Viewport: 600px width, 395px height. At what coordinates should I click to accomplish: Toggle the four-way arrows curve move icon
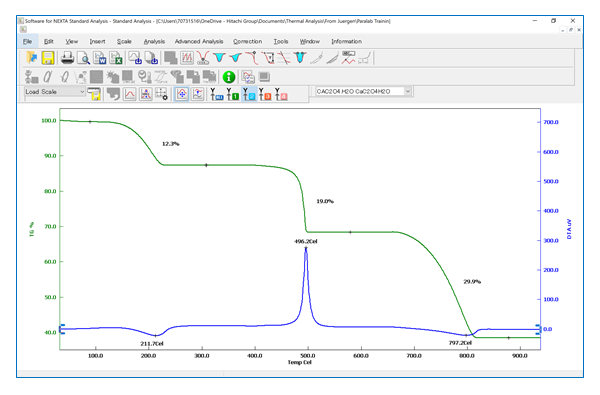click(x=182, y=94)
